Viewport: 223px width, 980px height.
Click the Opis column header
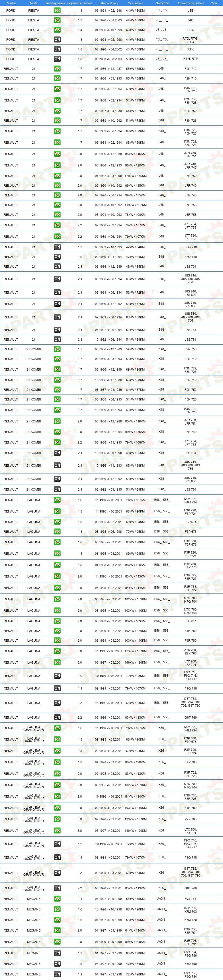pyautogui.click(x=214, y=3)
